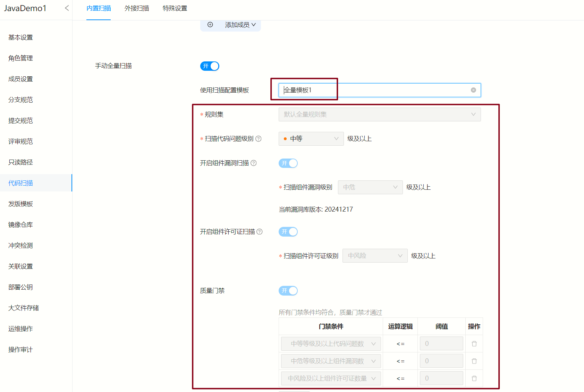Open help icon next to 扫描代码问题级别
The width and height of the screenshot is (584, 392).
259,139
